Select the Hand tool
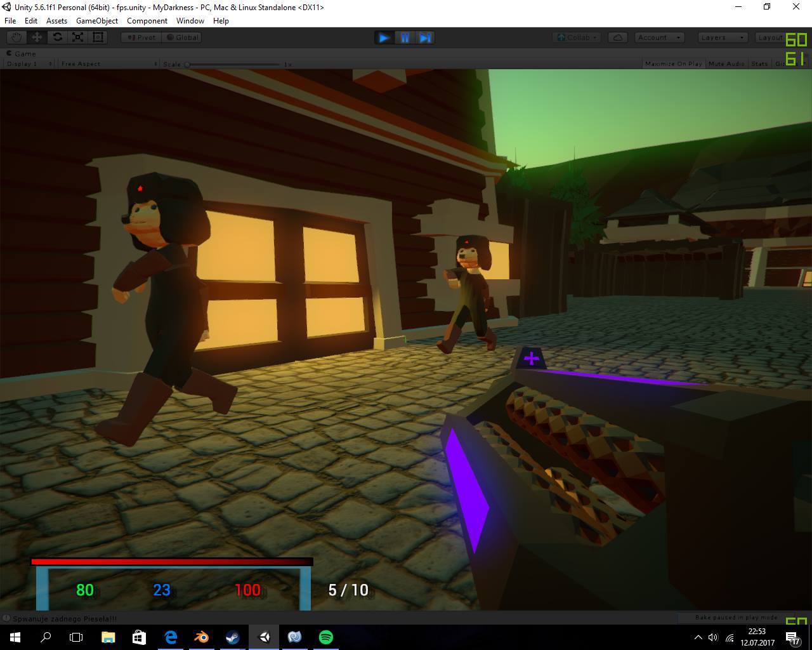Screen dimensions: 812x650 [16, 37]
